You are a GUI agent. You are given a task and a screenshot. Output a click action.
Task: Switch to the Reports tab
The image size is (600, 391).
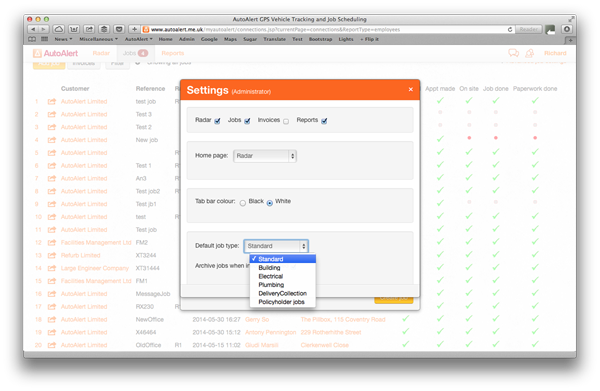click(173, 53)
